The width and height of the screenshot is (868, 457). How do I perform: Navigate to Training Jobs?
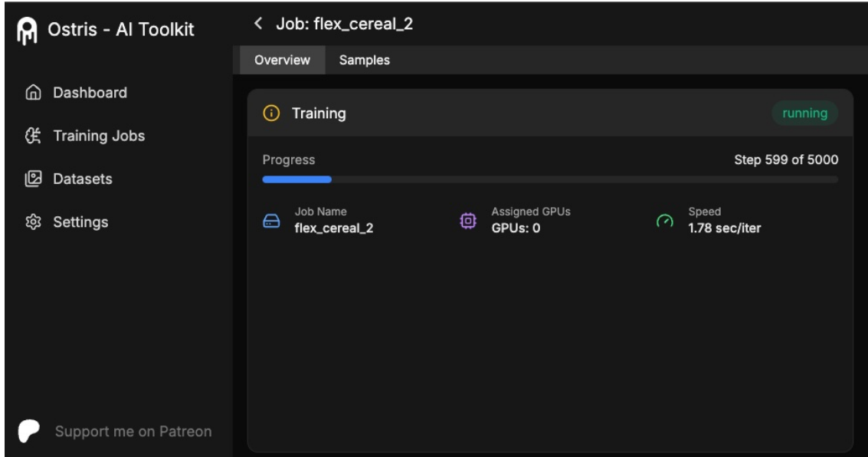tap(99, 136)
